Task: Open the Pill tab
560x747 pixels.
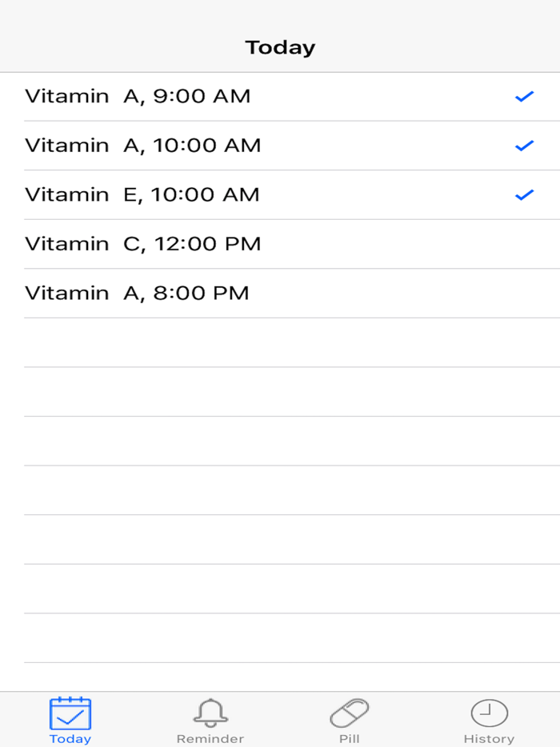Action: coord(350,718)
